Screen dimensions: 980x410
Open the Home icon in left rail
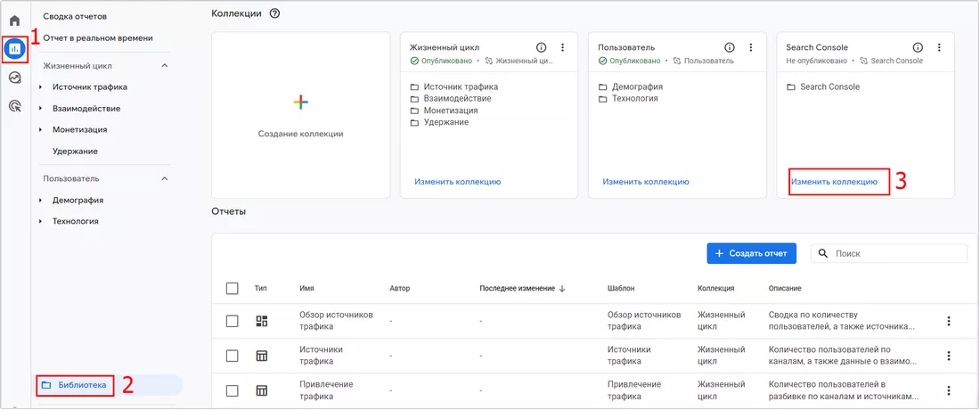tap(15, 20)
